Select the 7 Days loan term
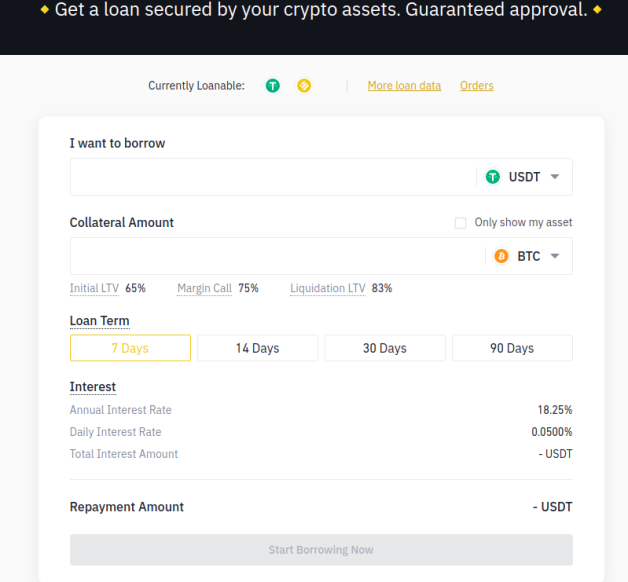The image size is (628, 582). [130, 348]
